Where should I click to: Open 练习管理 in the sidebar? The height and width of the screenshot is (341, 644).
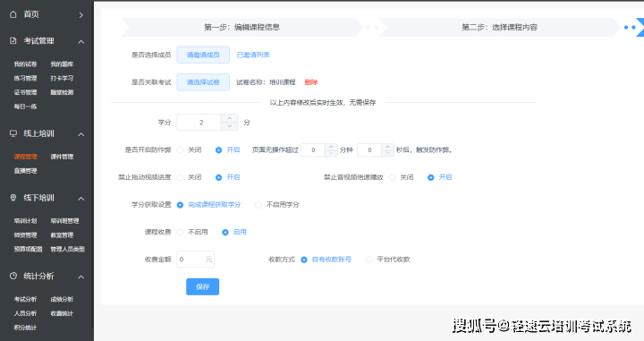point(25,78)
